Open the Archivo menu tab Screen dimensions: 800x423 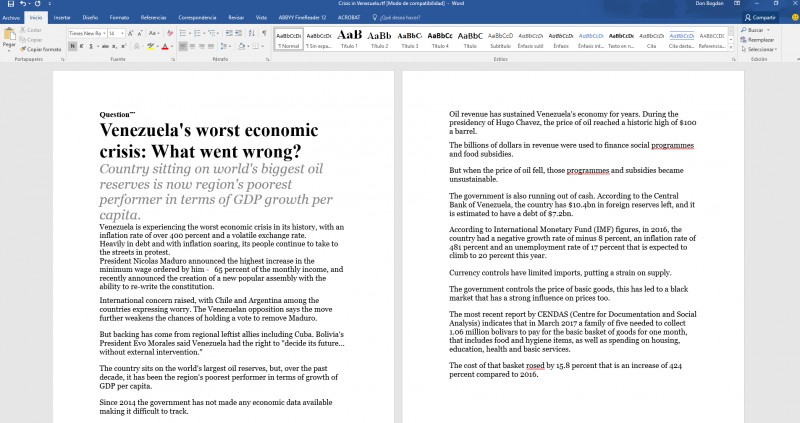click(x=11, y=17)
